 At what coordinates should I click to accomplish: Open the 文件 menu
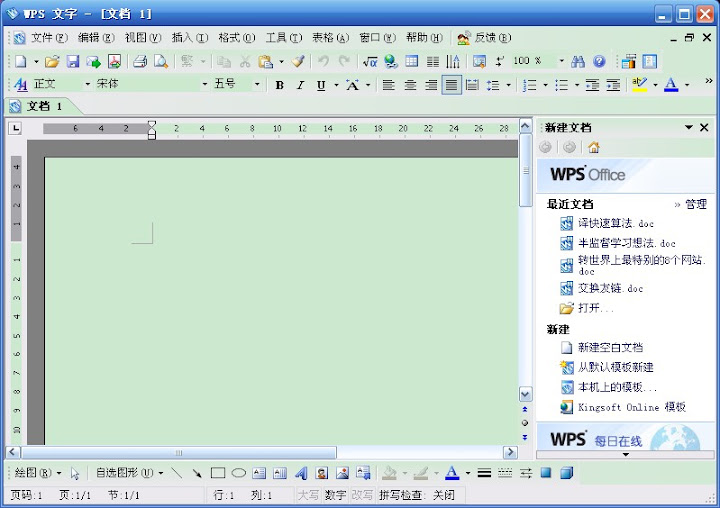coord(49,38)
